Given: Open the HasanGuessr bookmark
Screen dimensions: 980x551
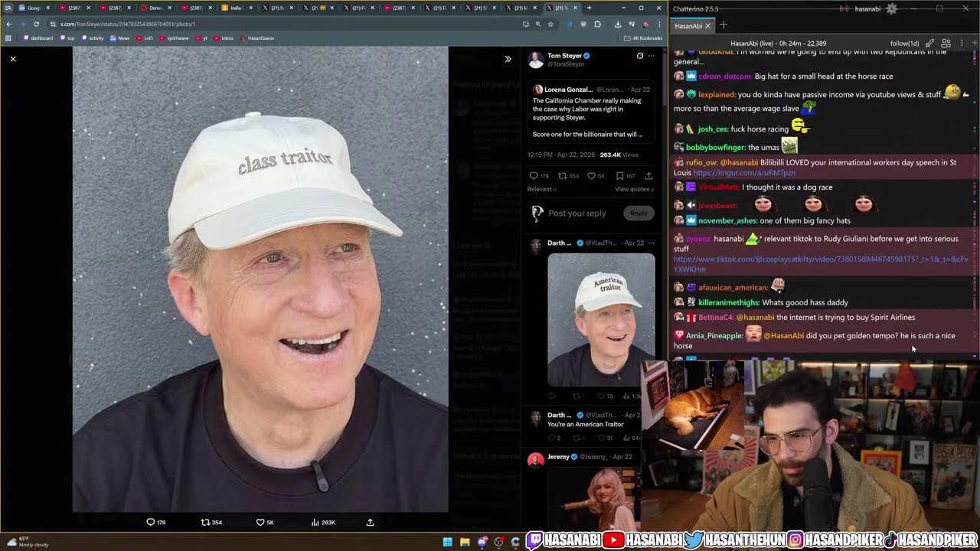Looking at the screenshot, I should coord(257,37).
